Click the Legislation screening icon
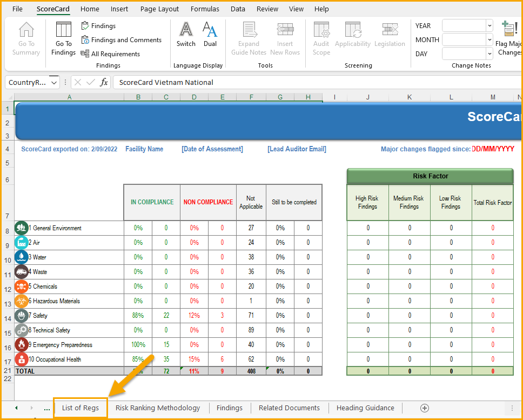The image size is (523, 420). [390, 30]
